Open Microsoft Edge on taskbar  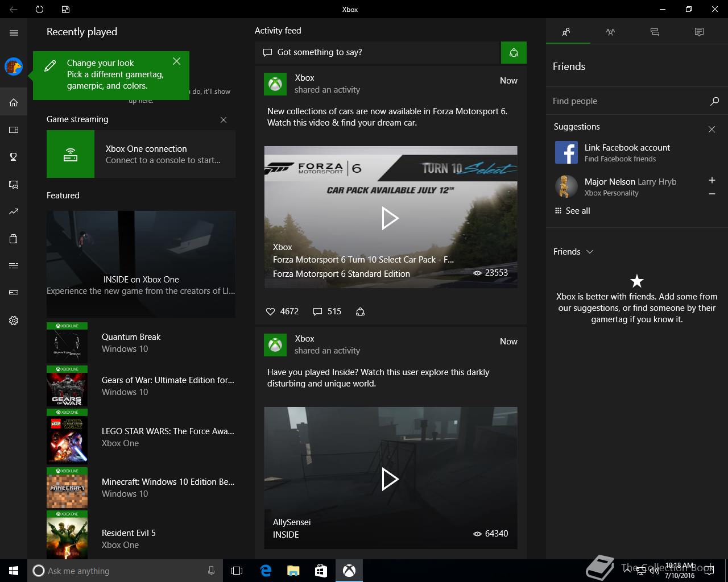[265, 571]
